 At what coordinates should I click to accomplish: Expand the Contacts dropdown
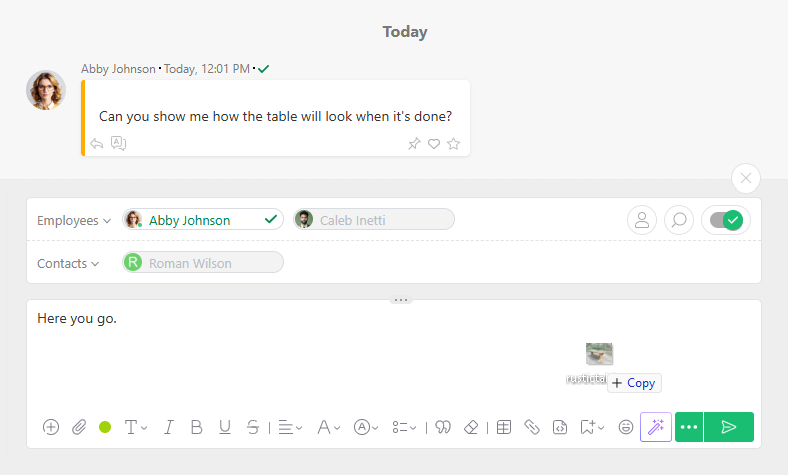point(68,263)
